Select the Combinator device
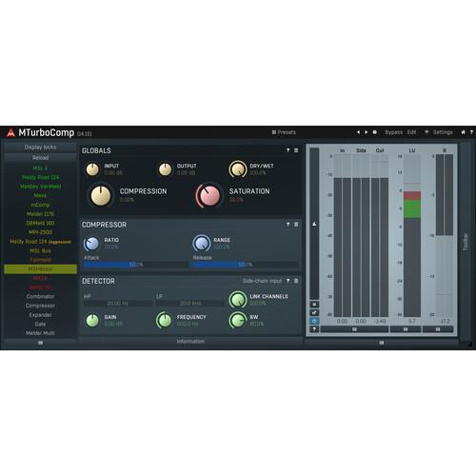The image size is (476, 476). coord(40,297)
